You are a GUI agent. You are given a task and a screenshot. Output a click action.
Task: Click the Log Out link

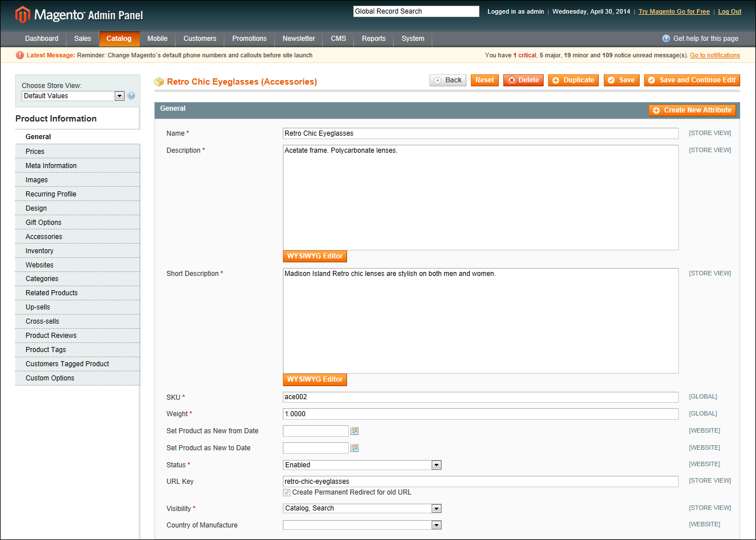point(729,11)
